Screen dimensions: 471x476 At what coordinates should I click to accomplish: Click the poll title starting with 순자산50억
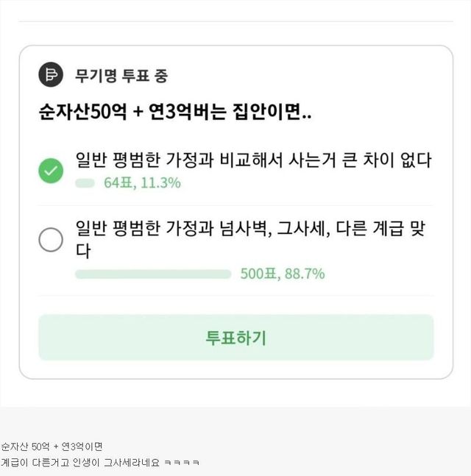[x=176, y=116]
